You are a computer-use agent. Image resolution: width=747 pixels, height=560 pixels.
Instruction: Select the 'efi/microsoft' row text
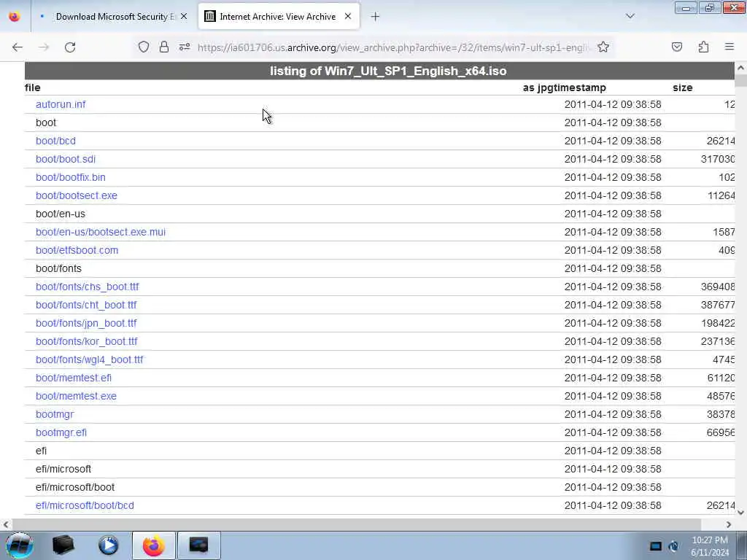click(x=63, y=469)
